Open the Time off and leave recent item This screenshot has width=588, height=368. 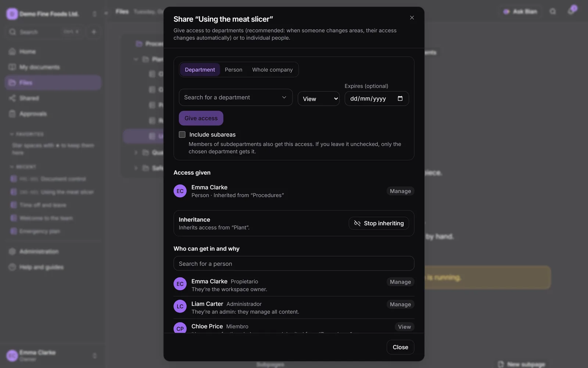[53, 205]
